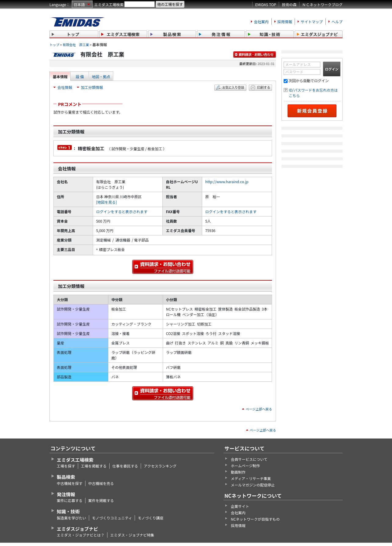Viewport: 392px width, 546px height.
Task: Click 電話番号 ログインをすると表示されます link
Action: tap(122, 212)
